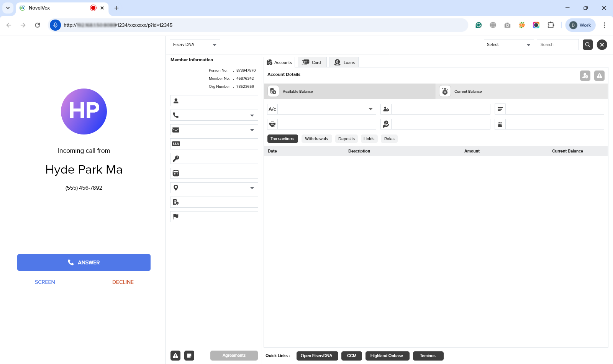Click the calendar icon in account fields

(500, 124)
